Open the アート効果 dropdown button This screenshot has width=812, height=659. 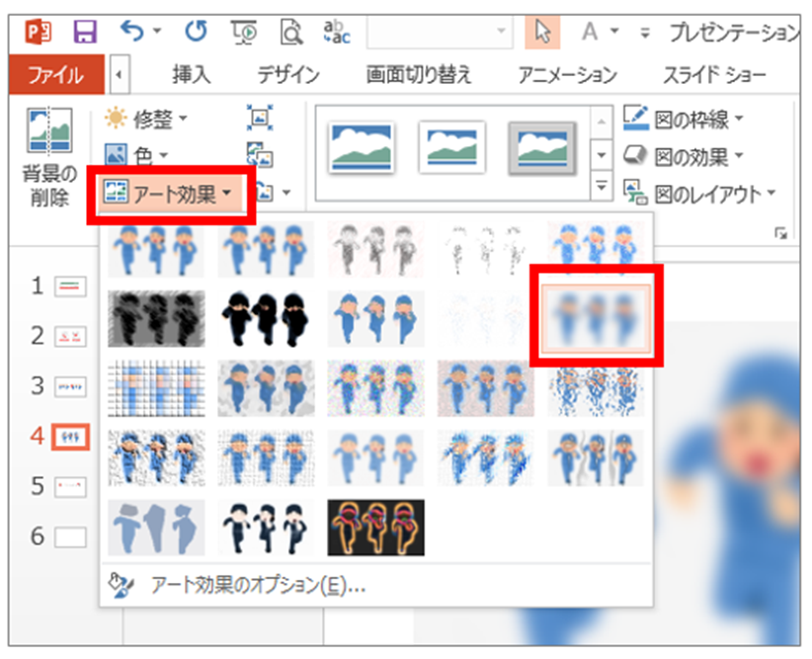point(172,194)
